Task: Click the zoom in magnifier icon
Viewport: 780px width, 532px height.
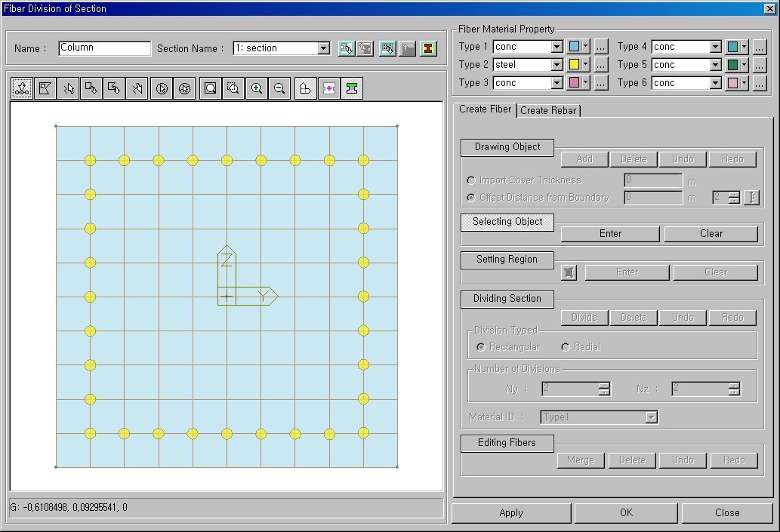Action: pyautogui.click(x=257, y=89)
